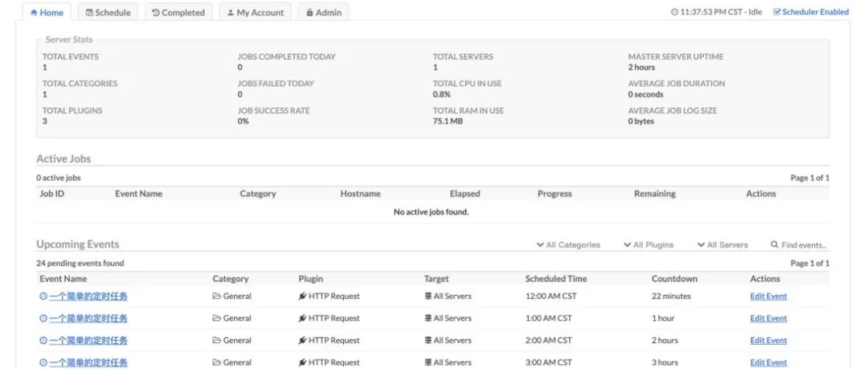Click Edit Event for the 2:00 AM event
This screenshot has height=369, width=868.
coord(768,341)
